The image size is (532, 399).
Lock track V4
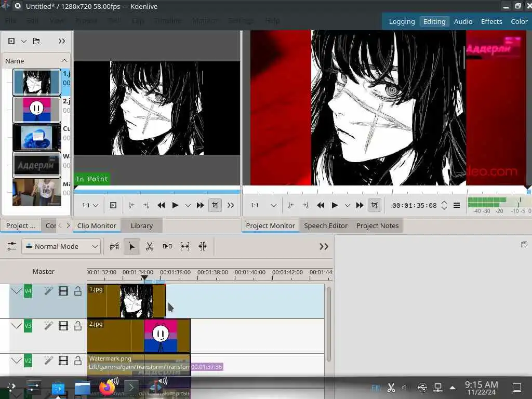(78, 291)
